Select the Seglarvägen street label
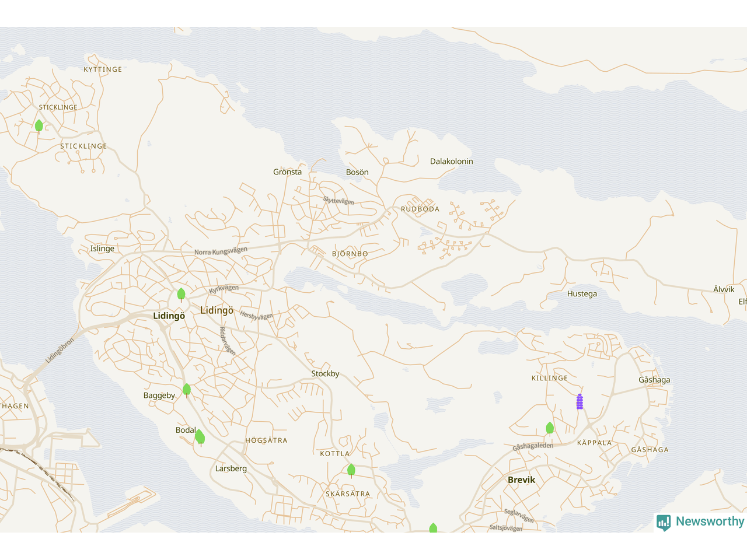 click(x=519, y=516)
